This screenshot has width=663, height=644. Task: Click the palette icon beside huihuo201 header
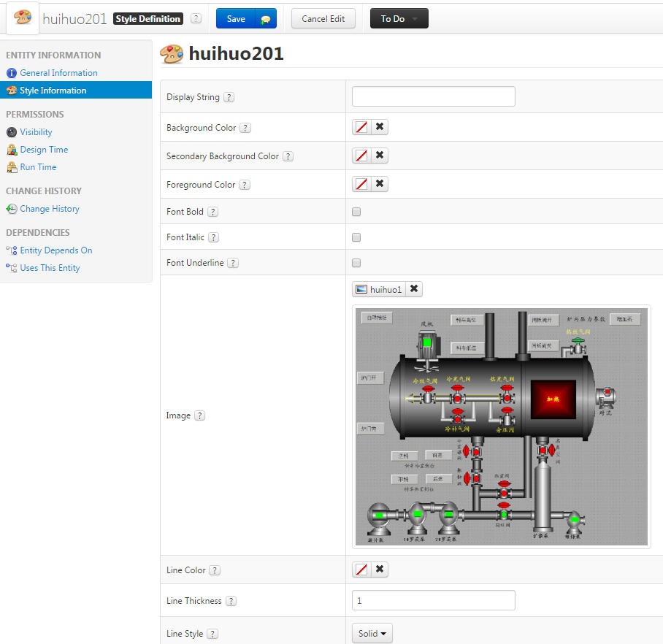[23, 18]
